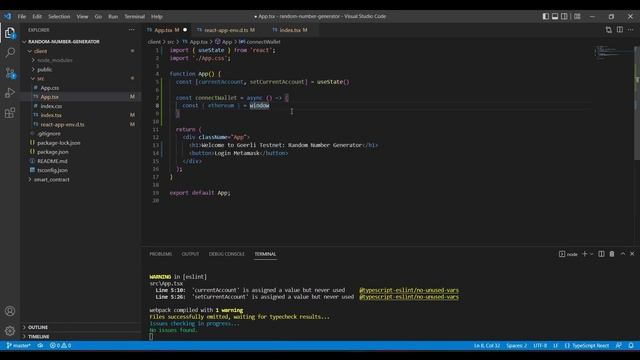
Task: Open App.css in the explorer
Action: pos(49,88)
